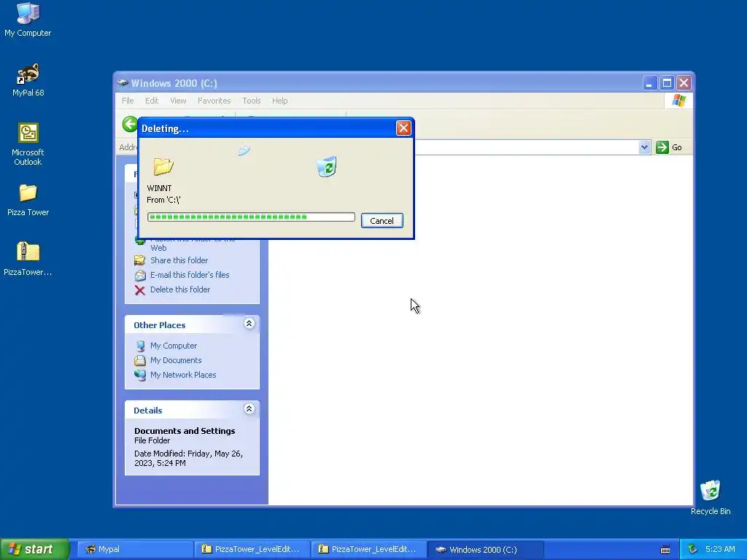The width and height of the screenshot is (747, 560).
Task: Click recycle bin icon in Deleting dialog
Action: (327, 167)
